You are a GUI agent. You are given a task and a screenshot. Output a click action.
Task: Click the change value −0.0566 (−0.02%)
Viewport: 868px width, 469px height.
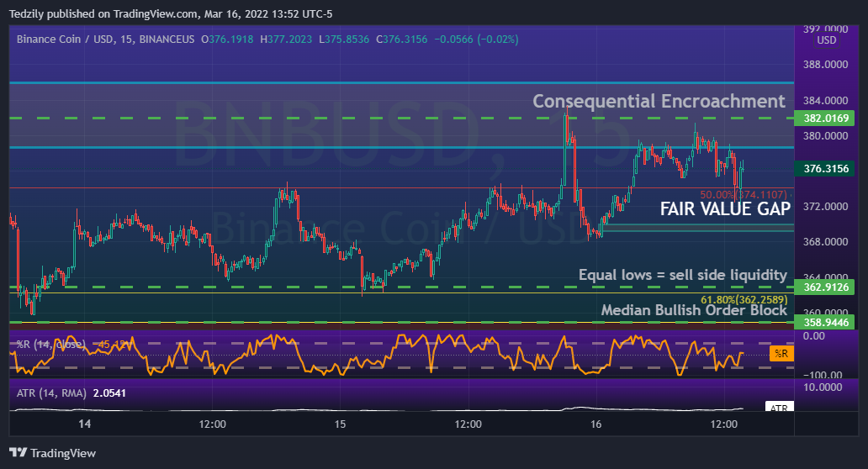(x=476, y=40)
